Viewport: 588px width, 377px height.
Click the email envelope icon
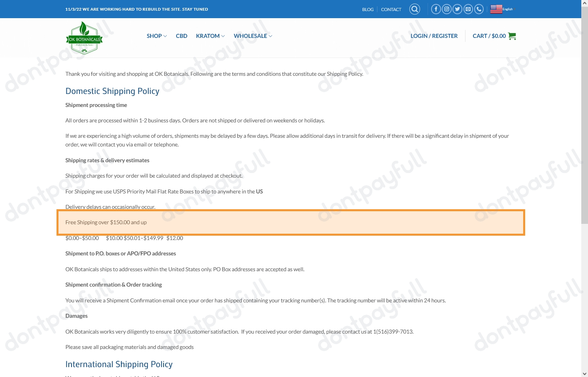[x=468, y=9]
